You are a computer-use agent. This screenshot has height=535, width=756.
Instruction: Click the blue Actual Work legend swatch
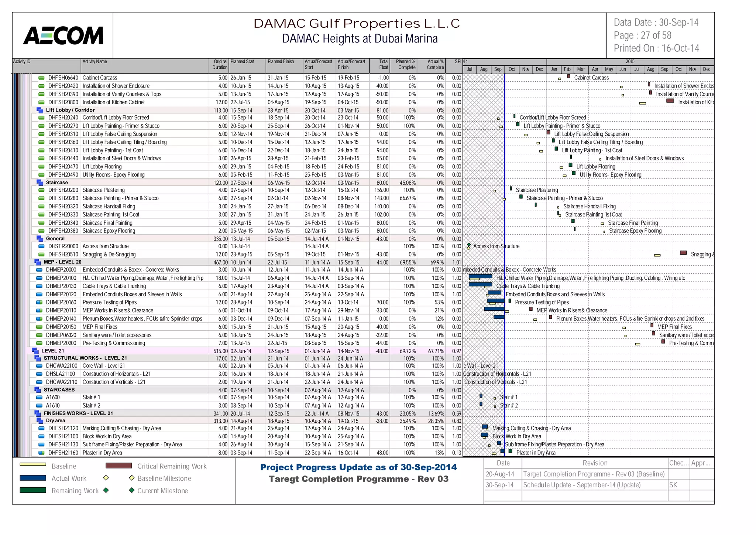[33, 478]
